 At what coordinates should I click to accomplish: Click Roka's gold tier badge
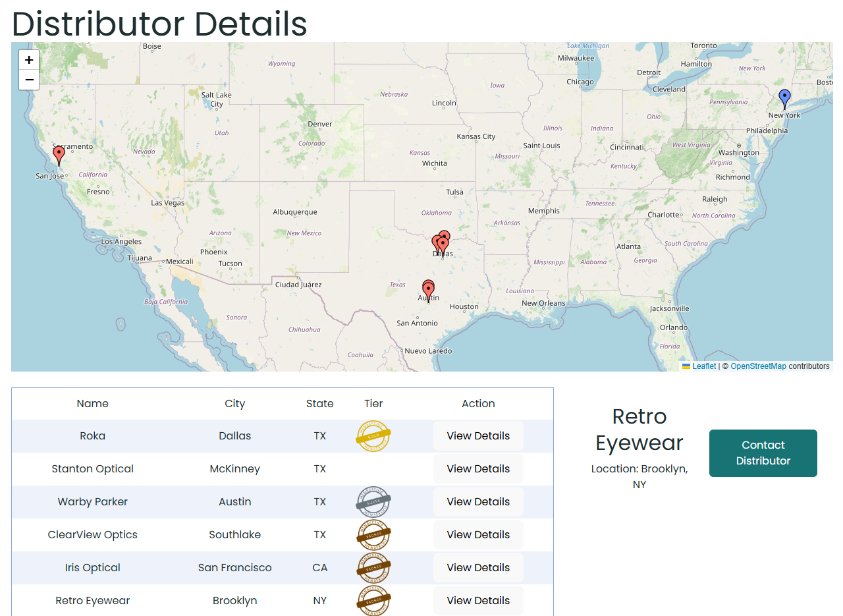pyautogui.click(x=373, y=436)
